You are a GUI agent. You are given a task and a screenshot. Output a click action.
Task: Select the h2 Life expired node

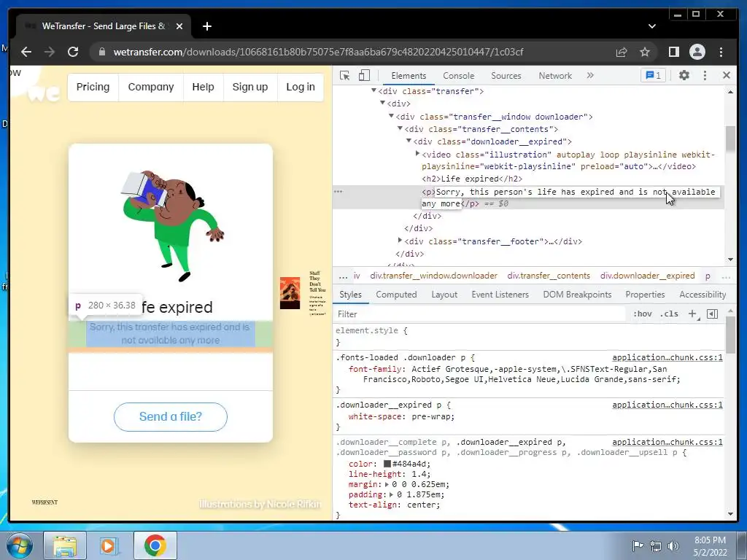[472, 179]
